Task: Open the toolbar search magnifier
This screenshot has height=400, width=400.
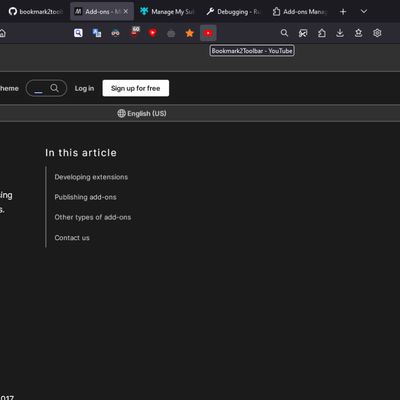Action: [284, 33]
